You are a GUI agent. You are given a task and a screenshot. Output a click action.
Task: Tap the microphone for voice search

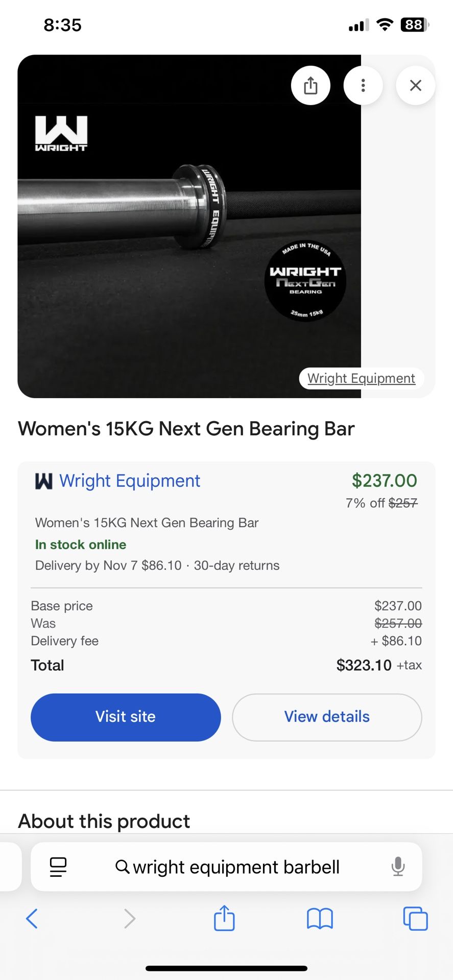tap(398, 867)
